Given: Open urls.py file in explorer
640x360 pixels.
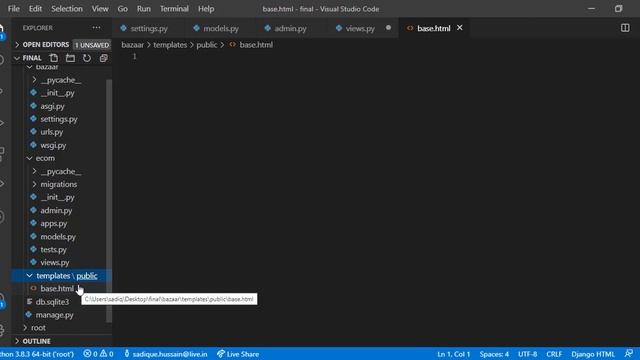Looking at the screenshot, I should coord(51,132).
